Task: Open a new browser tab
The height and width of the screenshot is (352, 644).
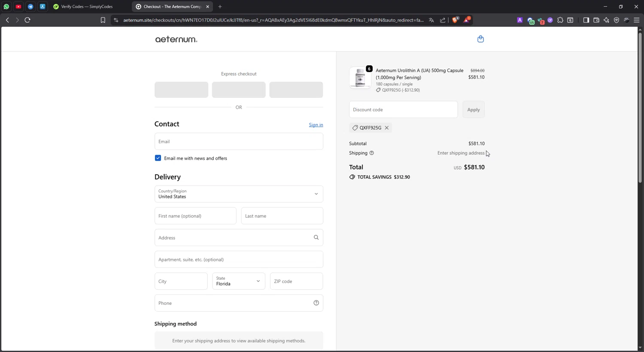Action: coord(220,7)
